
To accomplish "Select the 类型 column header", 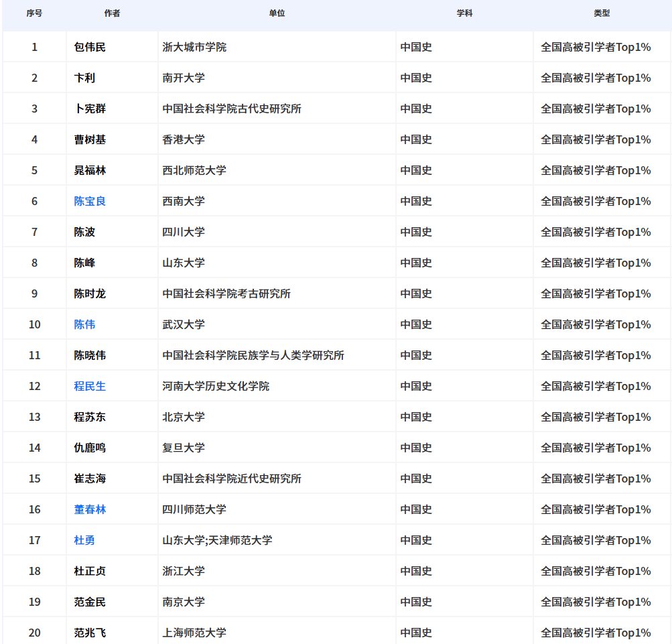I will tap(602, 13).
